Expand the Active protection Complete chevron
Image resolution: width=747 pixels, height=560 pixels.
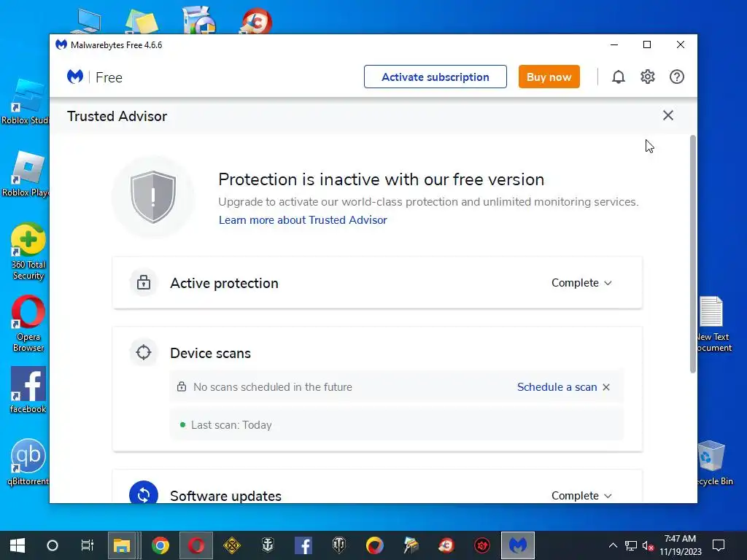(608, 283)
